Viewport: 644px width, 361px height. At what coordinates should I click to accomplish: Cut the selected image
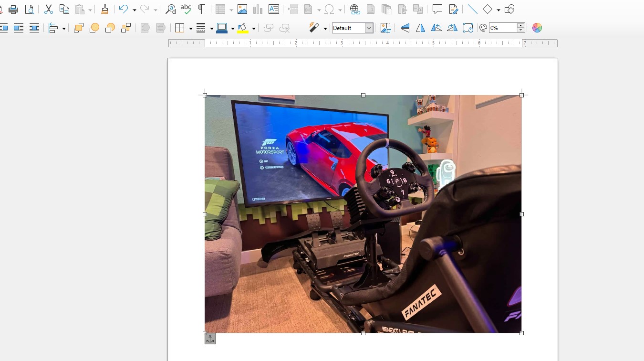click(48, 9)
